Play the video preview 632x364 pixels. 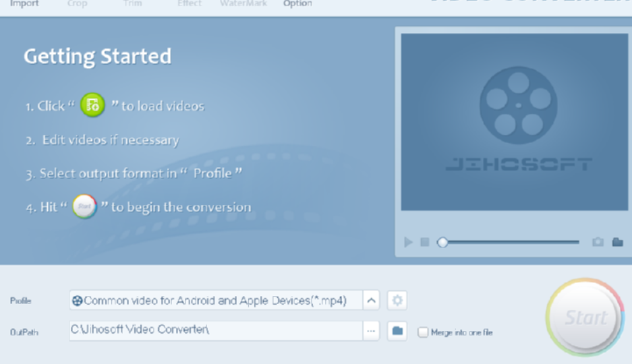pos(408,242)
